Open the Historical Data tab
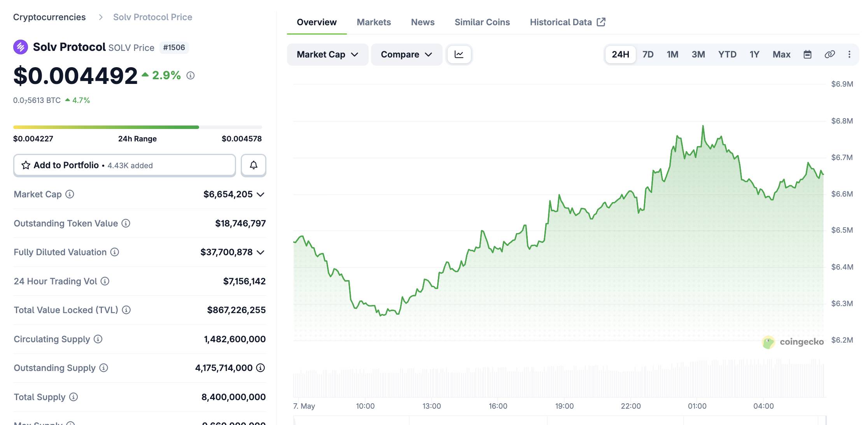The height and width of the screenshot is (425, 868). 568,22
